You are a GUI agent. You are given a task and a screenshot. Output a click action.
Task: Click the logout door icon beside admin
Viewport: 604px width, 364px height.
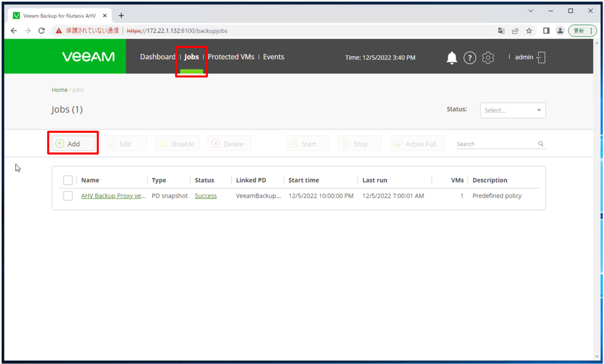(x=541, y=57)
